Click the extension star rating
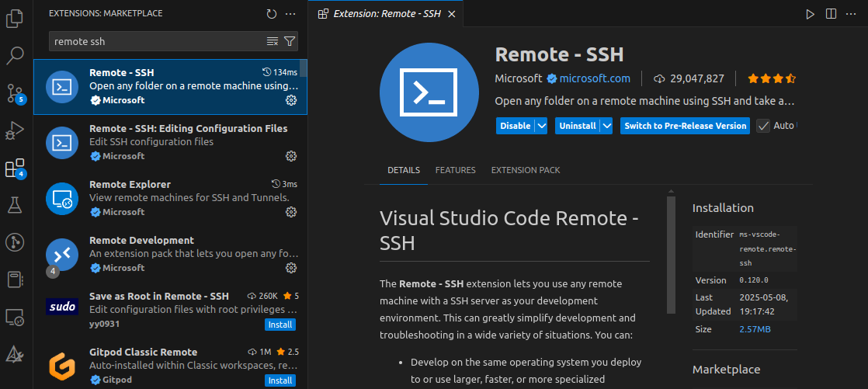 point(771,78)
